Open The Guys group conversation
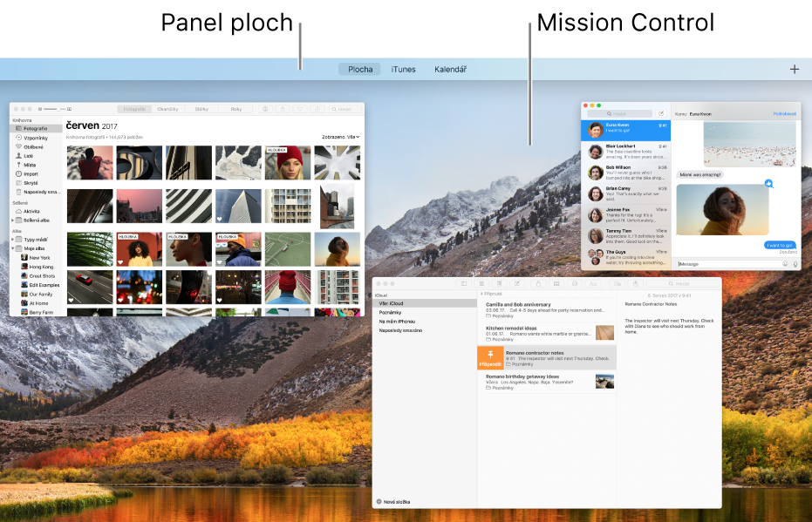Image resolution: width=812 pixels, height=522 pixels. pos(626,258)
